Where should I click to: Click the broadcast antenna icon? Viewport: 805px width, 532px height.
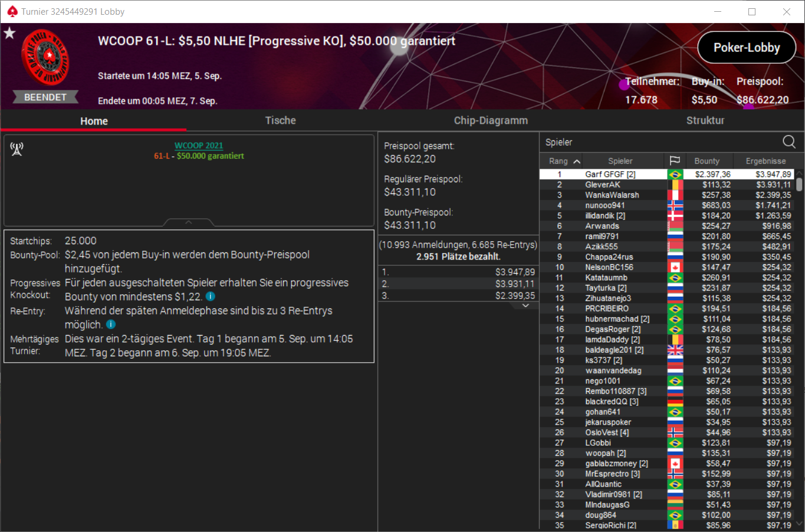(17, 149)
